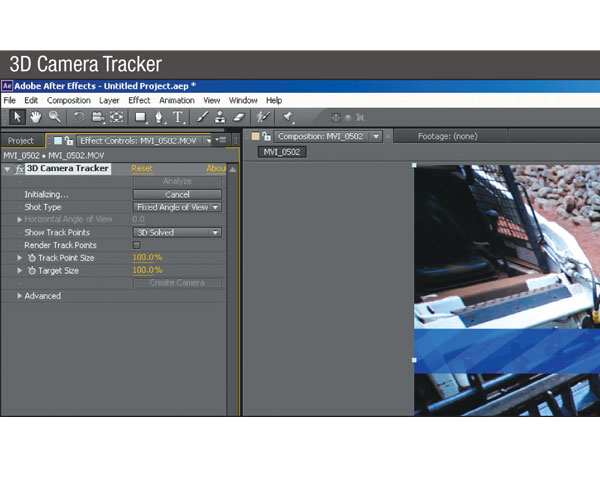Screen dimensions: 600x480
Task: Select the Type text tool
Action: [x=178, y=117]
